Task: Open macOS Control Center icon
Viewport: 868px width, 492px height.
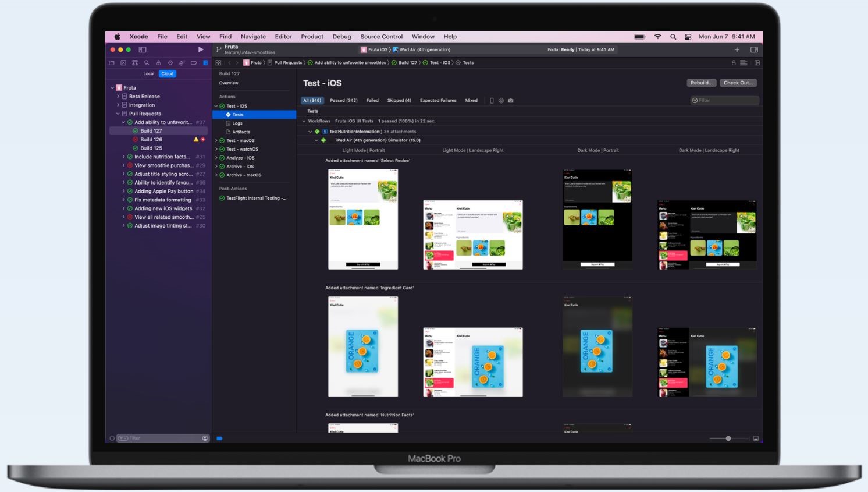Action: [688, 36]
